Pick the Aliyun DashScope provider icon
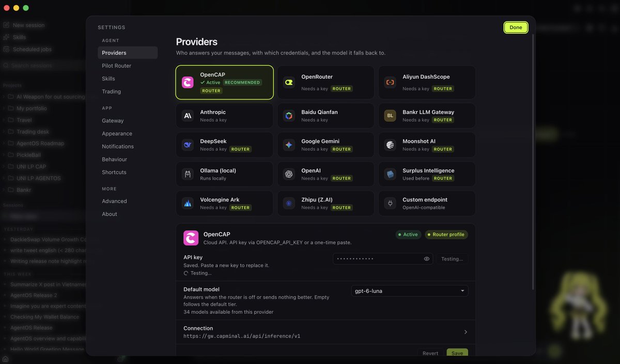 pos(390,83)
